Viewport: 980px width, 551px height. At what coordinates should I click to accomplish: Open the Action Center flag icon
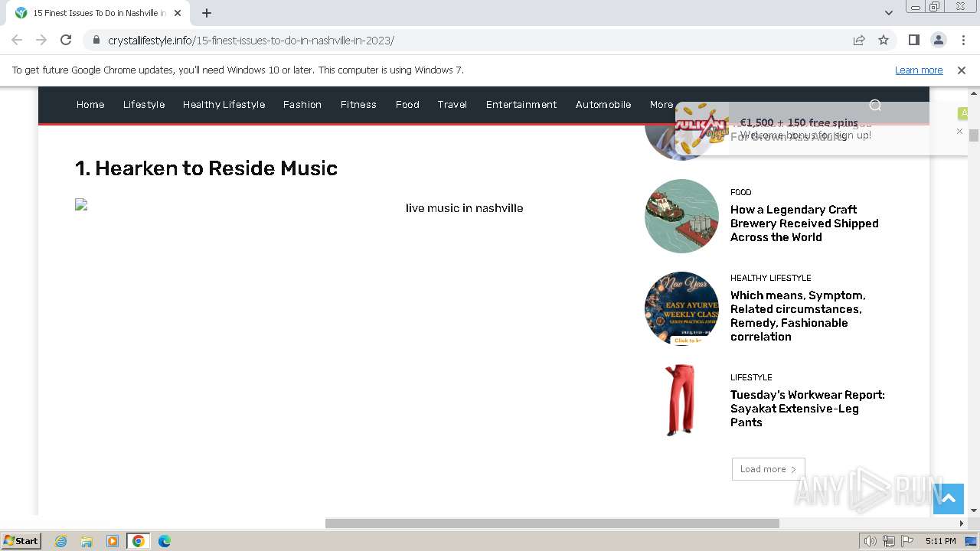(x=907, y=541)
